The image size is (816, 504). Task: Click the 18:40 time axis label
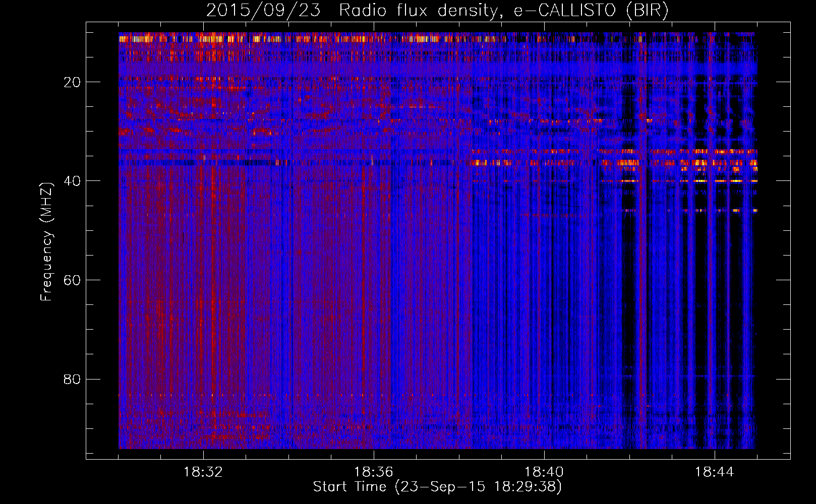click(544, 472)
